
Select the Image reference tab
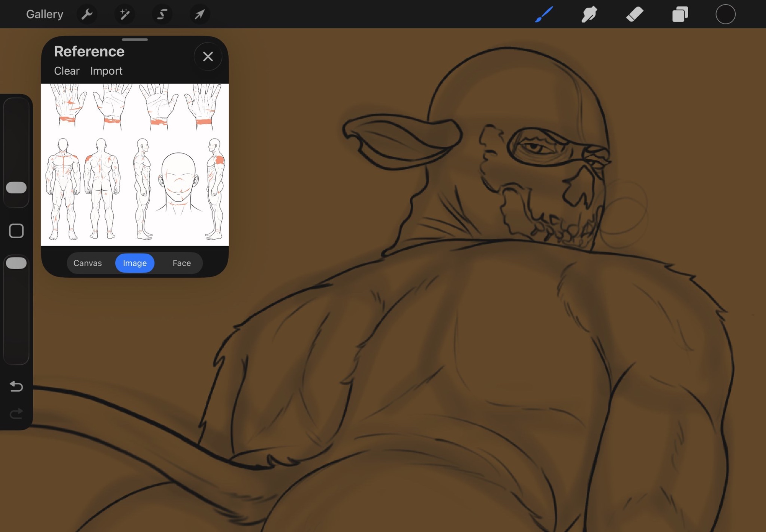coord(135,263)
